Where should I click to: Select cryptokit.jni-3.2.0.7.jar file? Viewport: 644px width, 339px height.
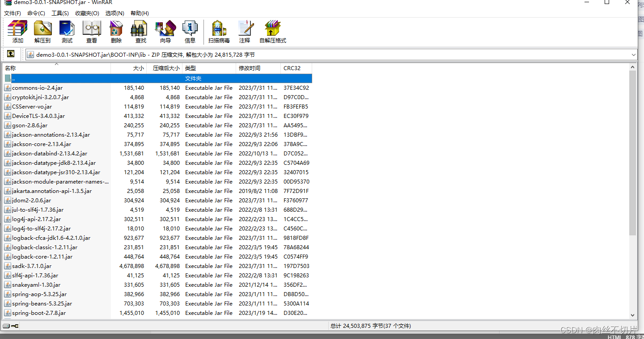point(41,97)
